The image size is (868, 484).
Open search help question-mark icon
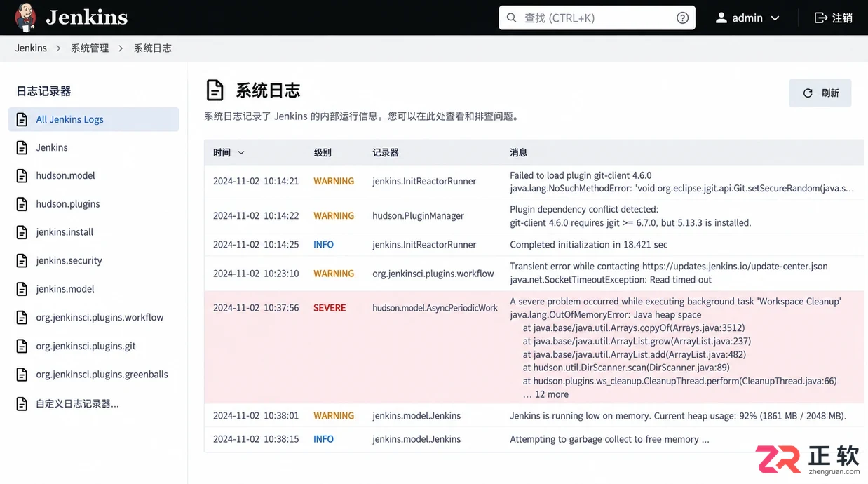(682, 18)
